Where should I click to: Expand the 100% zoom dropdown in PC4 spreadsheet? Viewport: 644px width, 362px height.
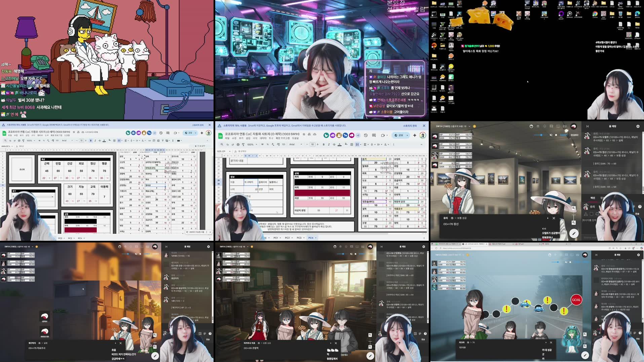pos(252,144)
